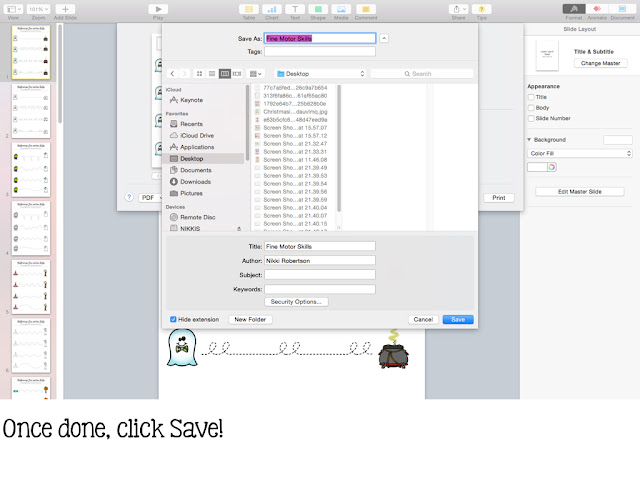Switch to icon view

click(199, 73)
